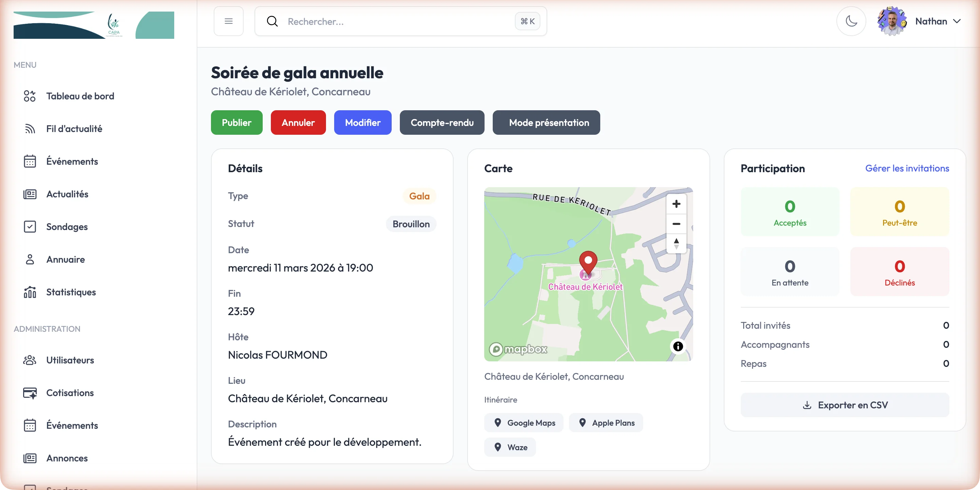Collapse the sidebar with the hamburger button
The width and height of the screenshot is (980, 490).
228,21
